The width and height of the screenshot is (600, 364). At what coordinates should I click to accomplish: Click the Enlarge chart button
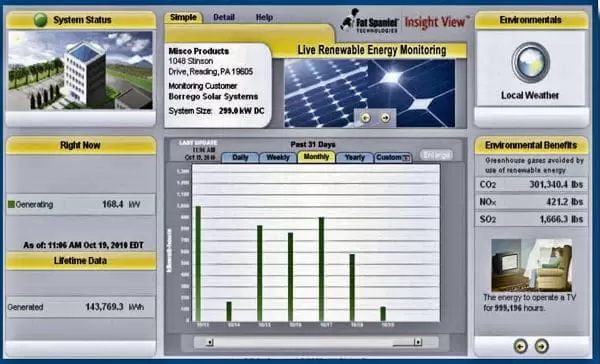(436, 155)
